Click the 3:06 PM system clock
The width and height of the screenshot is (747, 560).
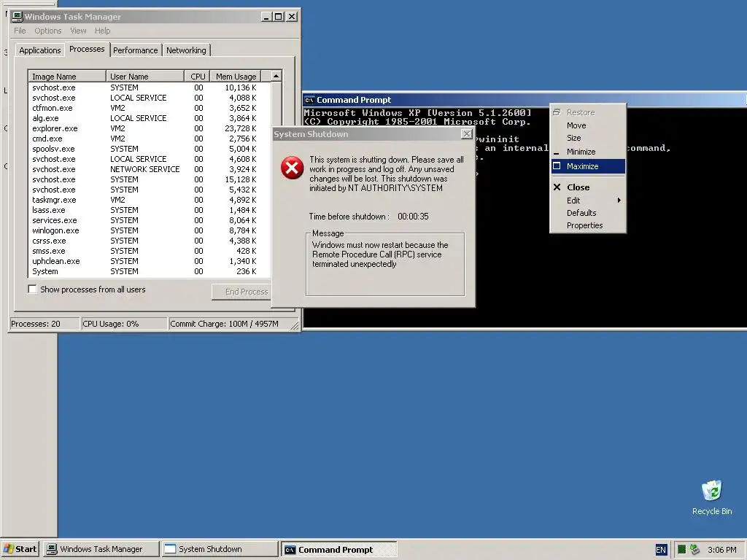721,550
